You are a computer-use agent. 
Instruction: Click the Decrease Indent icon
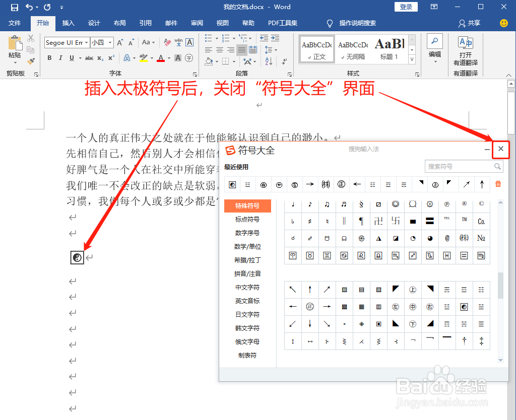tap(264, 38)
